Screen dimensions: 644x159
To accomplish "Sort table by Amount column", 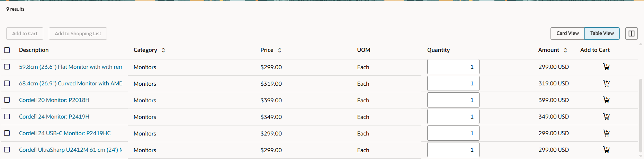I will click(x=565, y=50).
